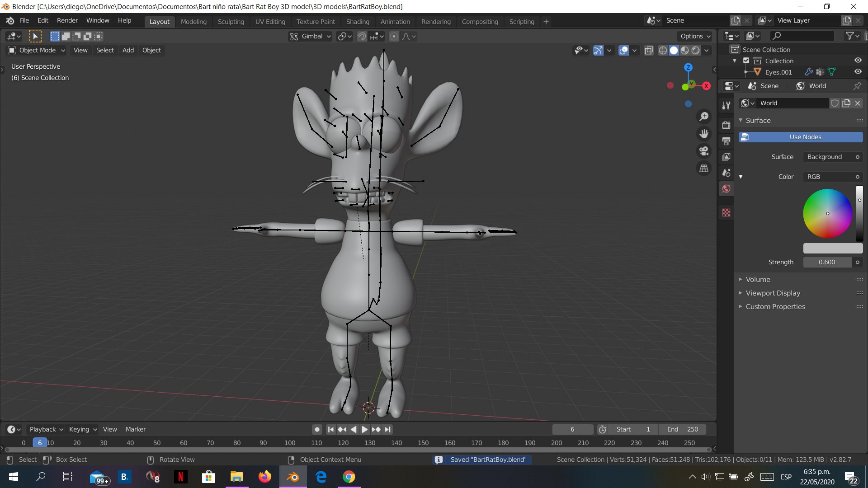Toggle fake user shield for World
This screenshot has height=488, width=868.
click(x=835, y=103)
